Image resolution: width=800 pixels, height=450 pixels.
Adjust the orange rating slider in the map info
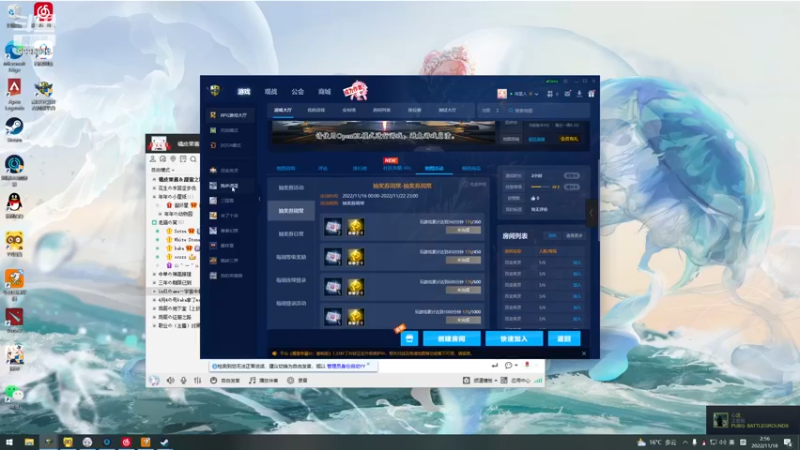pos(540,187)
